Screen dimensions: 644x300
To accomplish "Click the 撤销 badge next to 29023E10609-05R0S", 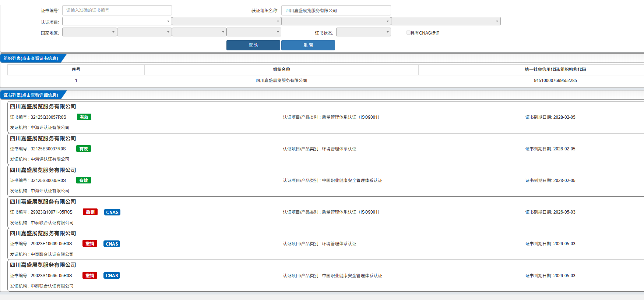I will (x=90, y=244).
